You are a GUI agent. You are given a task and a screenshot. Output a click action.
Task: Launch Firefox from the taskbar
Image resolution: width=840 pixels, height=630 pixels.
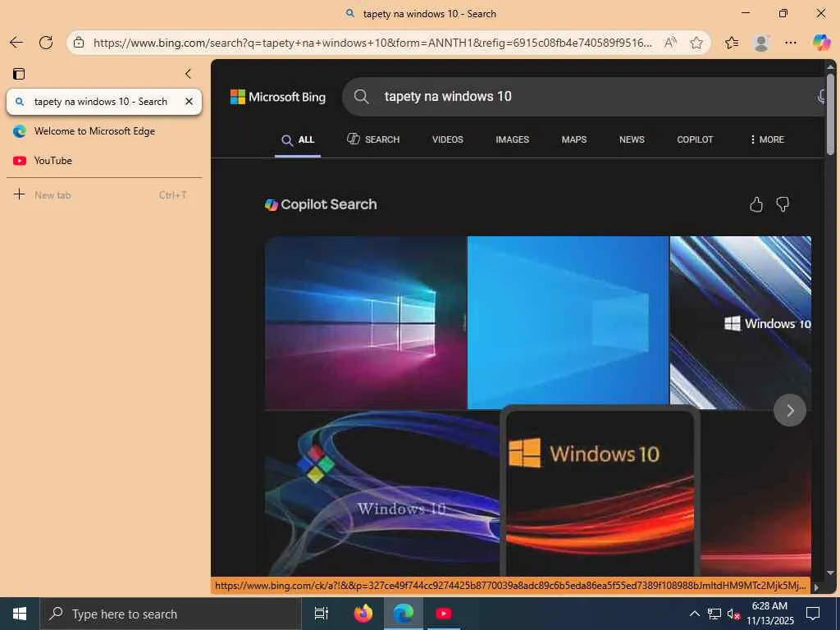363,614
